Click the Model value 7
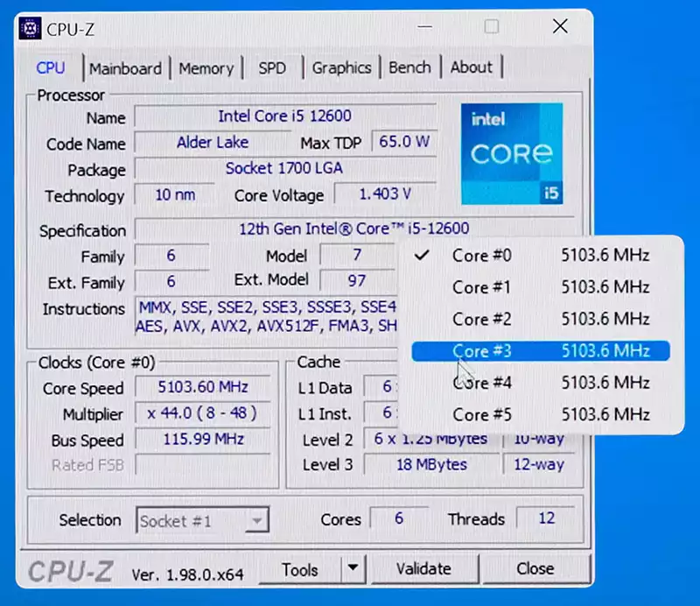This screenshot has height=606, width=700. point(357,255)
